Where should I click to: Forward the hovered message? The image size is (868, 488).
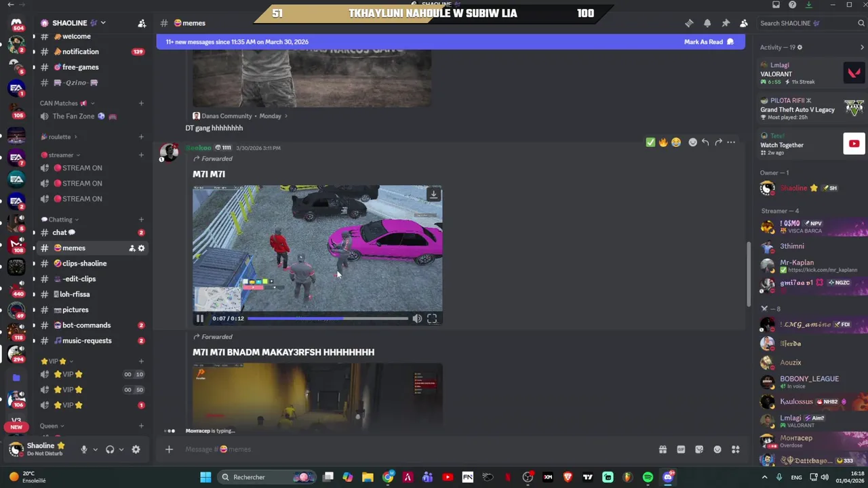(718, 142)
